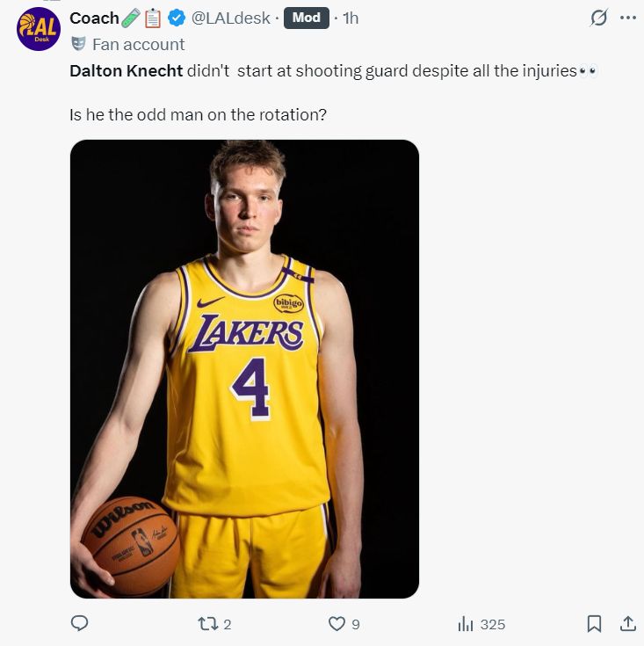Enlarge the Lakers jersey player photo
The width and height of the screenshot is (644, 646).
244,369
